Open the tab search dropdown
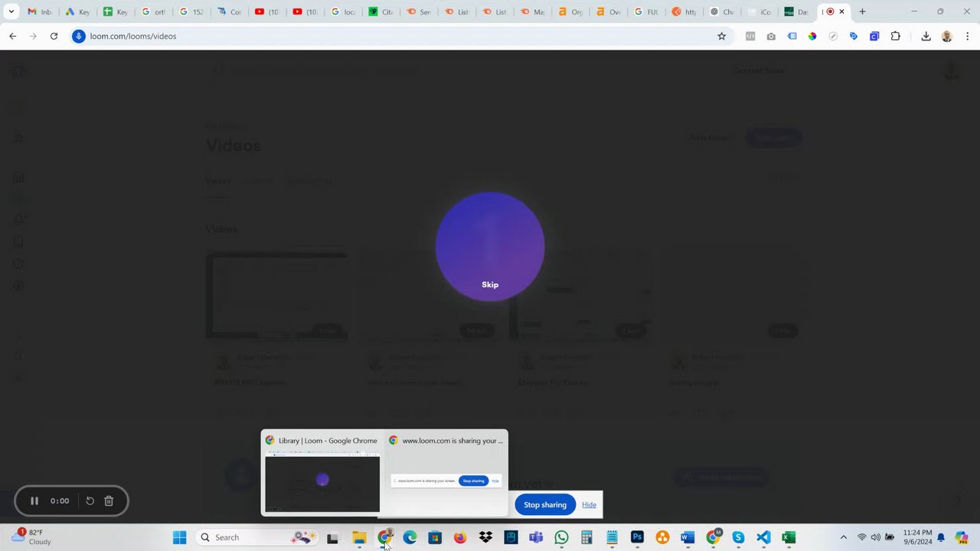This screenshot has width=980, height=551. click(11, 12)
